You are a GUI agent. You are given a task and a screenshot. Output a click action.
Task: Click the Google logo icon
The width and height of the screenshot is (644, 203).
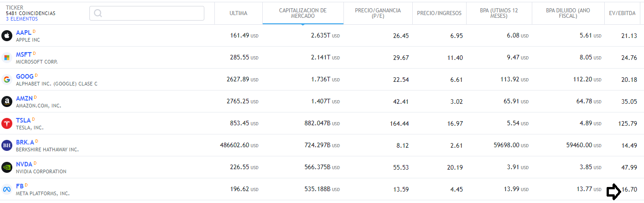click(7, 80)
